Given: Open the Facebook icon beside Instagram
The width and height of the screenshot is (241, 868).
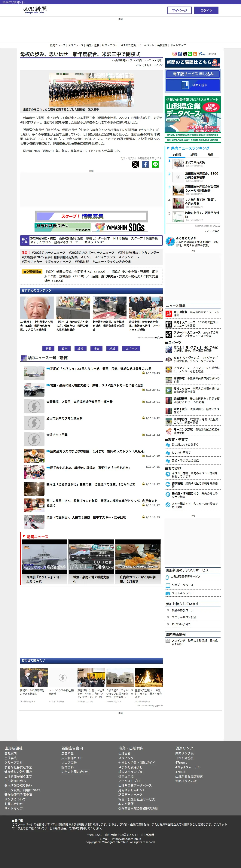Looking at the screenshot, I should [x=180, y=54].
